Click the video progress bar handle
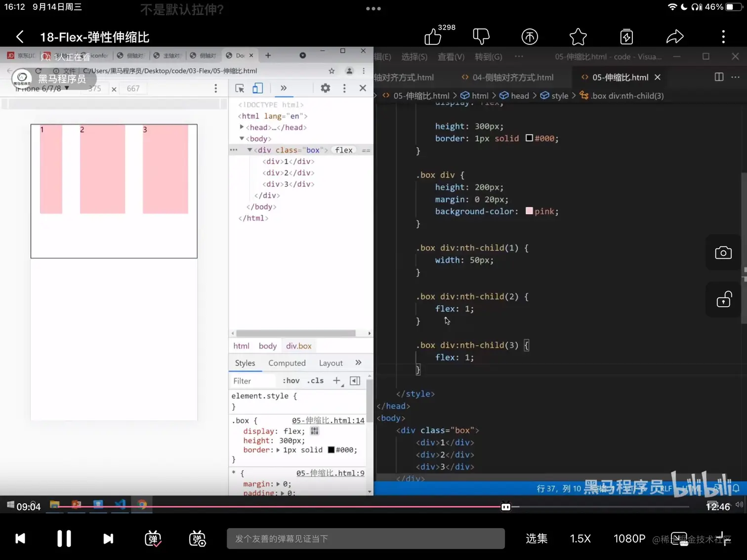This screenshot has height=560, width=747. [x=506, y=507]
